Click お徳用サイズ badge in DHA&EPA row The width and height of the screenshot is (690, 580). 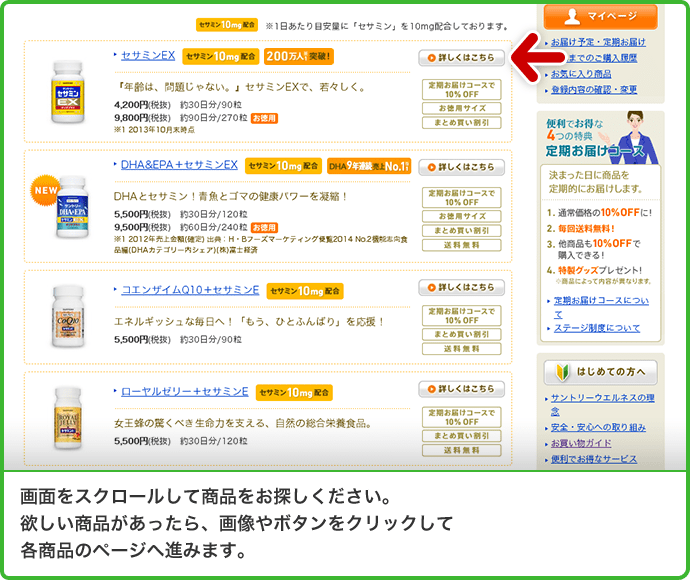pos(462,217)
